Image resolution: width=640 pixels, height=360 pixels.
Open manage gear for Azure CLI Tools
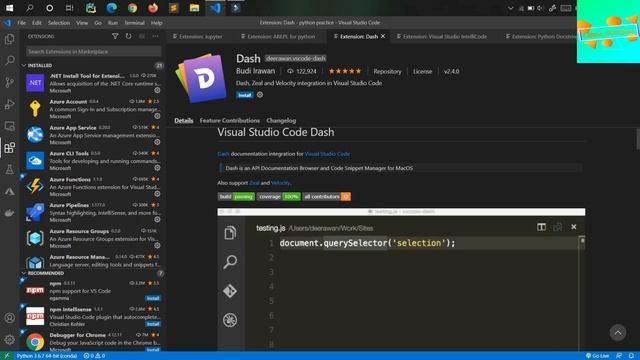tap(157, 168)
